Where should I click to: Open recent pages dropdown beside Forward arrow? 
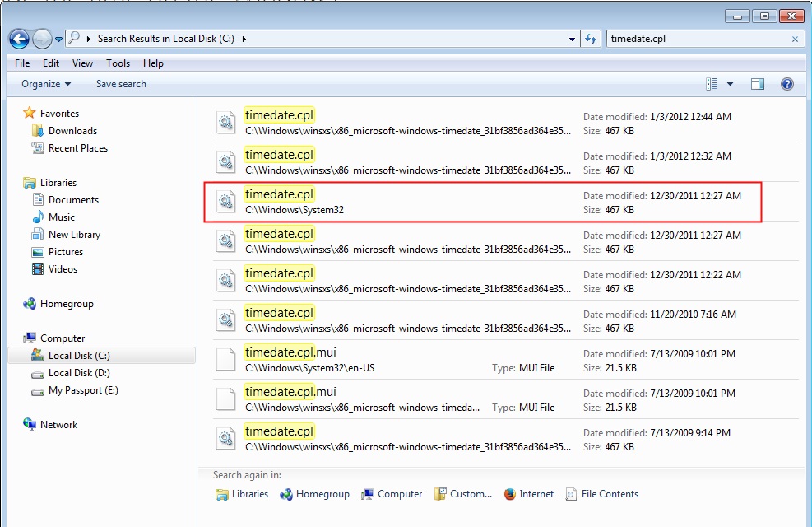point(58,40)
